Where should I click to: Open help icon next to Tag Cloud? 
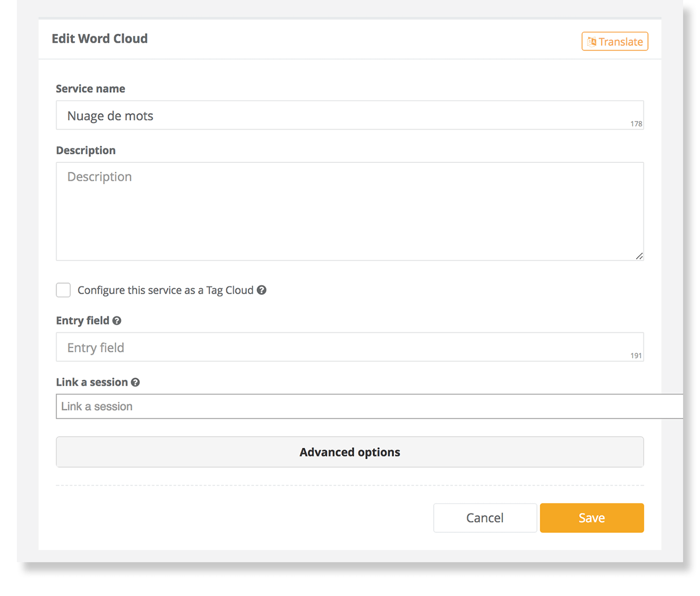[262, 290]
